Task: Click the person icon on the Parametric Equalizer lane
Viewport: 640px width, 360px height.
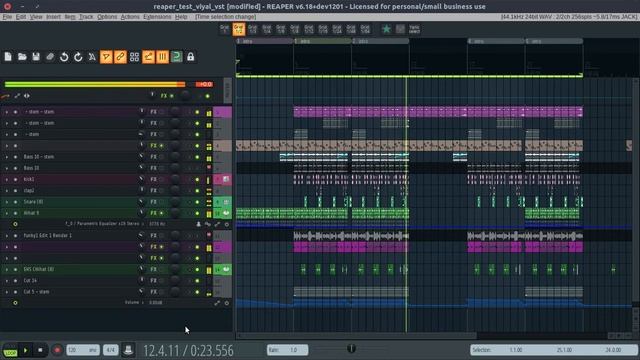Action: (x=199, y=224)
